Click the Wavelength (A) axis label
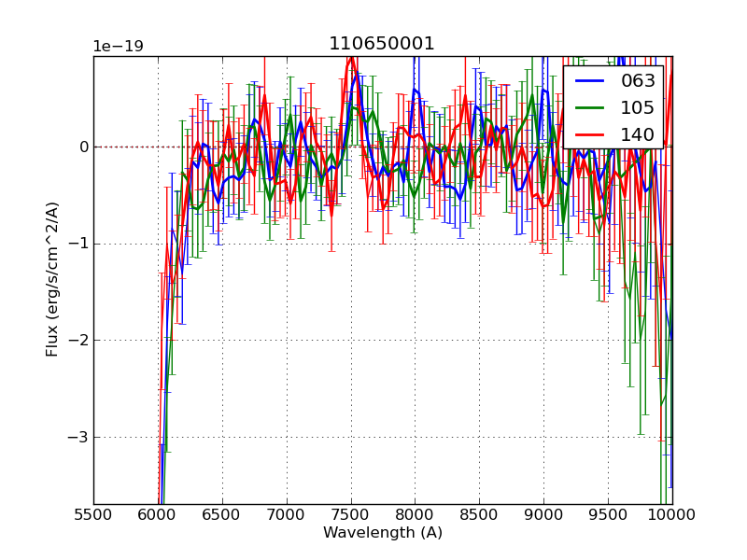 coord(383,533)
